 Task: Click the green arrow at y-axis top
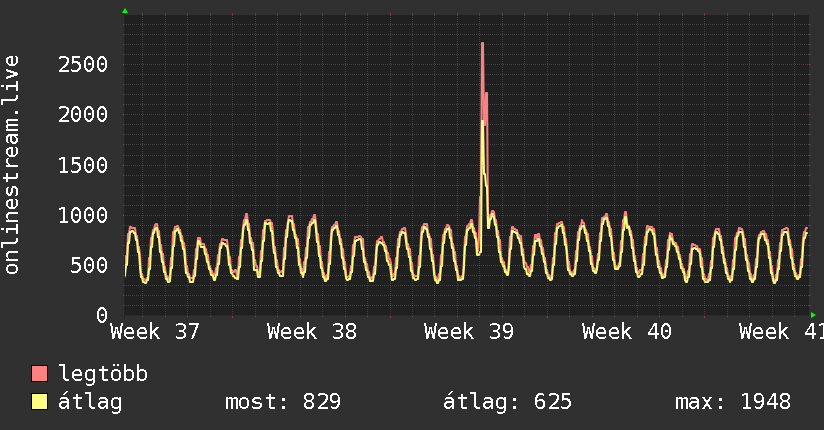pyautogui.click(x=125, y=11)
